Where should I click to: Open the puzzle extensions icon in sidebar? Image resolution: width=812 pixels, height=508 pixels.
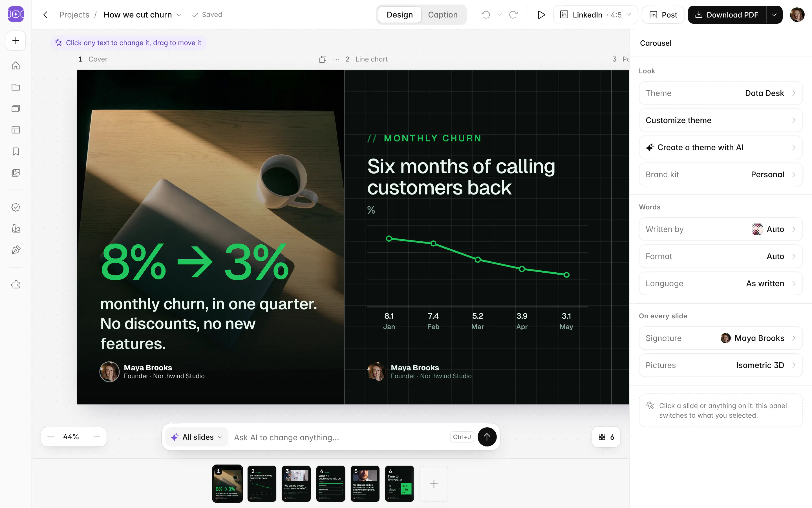16,284
